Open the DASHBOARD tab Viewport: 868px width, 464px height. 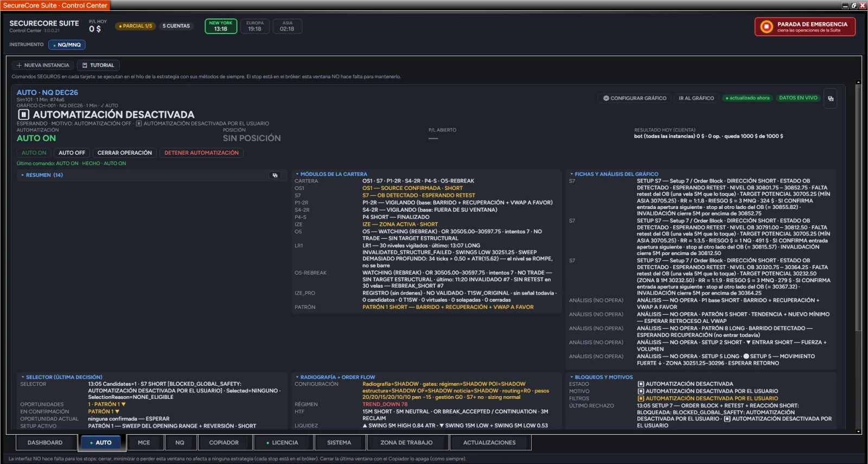pyautogui.click(x=45, y=443)
